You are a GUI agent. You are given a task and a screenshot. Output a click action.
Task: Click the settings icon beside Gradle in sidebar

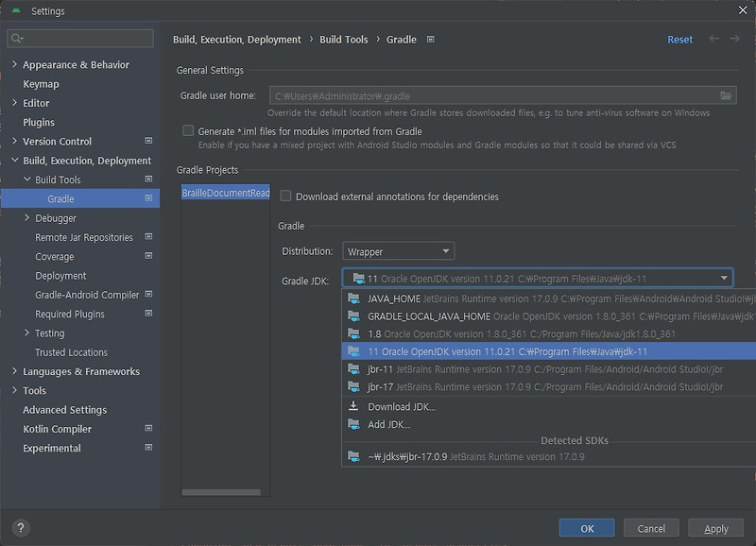click(x=148, y=198)
